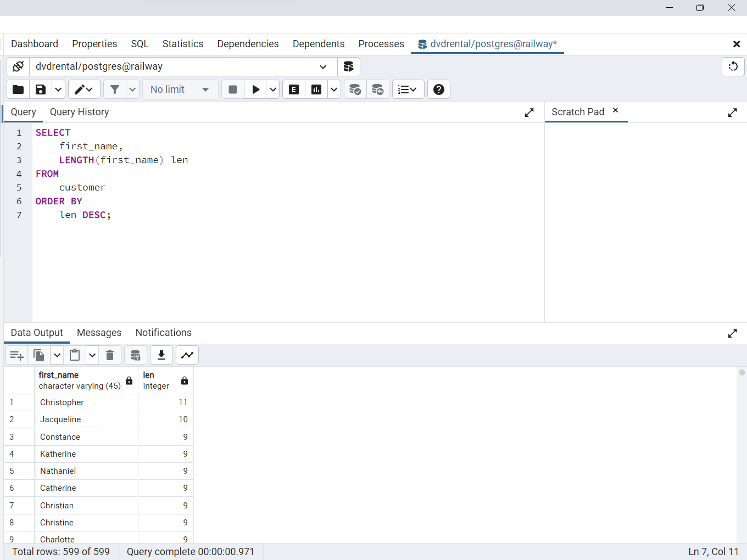Open the Graph Visualiser icon
The width and height of the screenshot is (747, 560).
187,355
